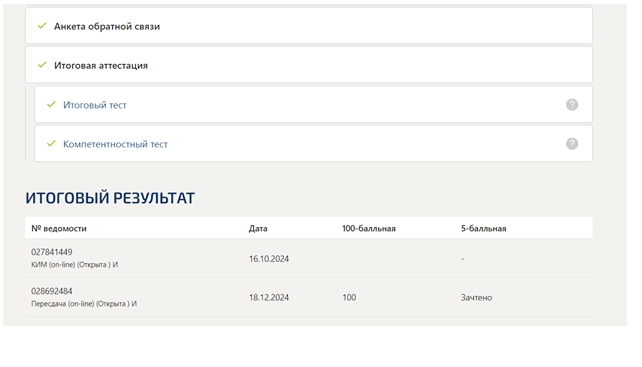
Task: Open the Компетентностный тест link
Action: point(115,144)
